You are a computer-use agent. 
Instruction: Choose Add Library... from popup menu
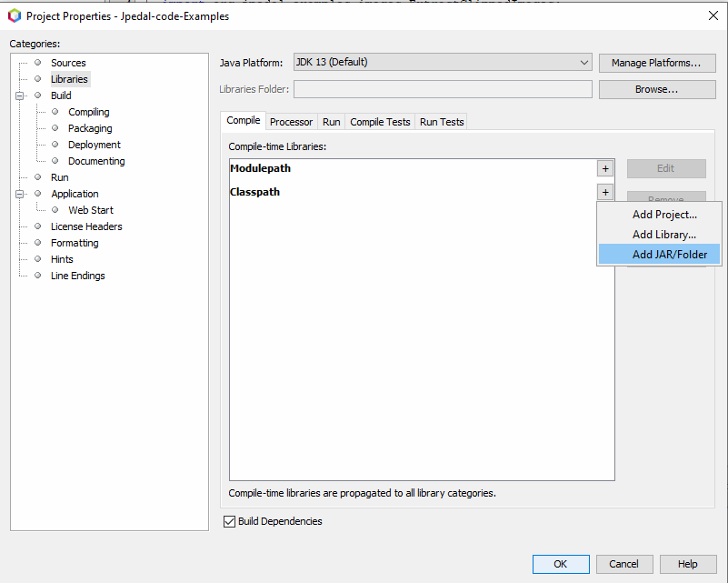tap(663, 235)
